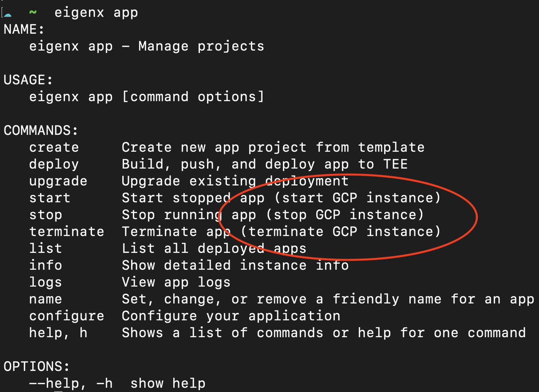Click 'Upgrade existing deployment' description
Screen dimensions: 539x392
click(235, 181)
